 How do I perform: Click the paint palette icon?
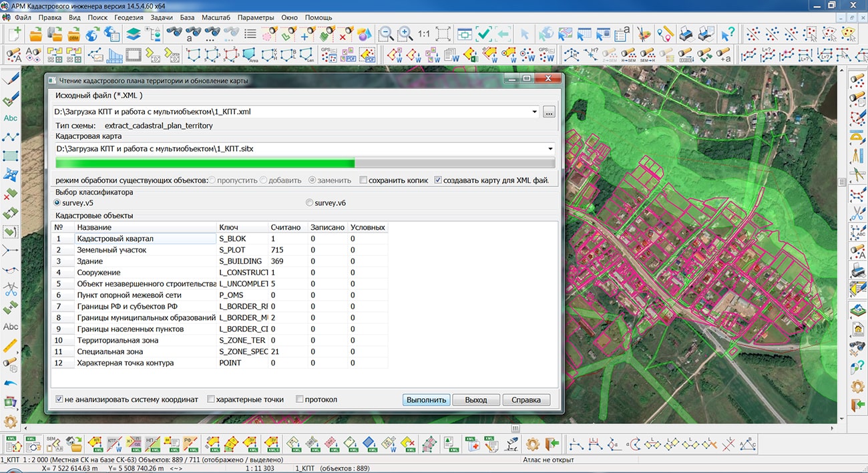[644, 33]
